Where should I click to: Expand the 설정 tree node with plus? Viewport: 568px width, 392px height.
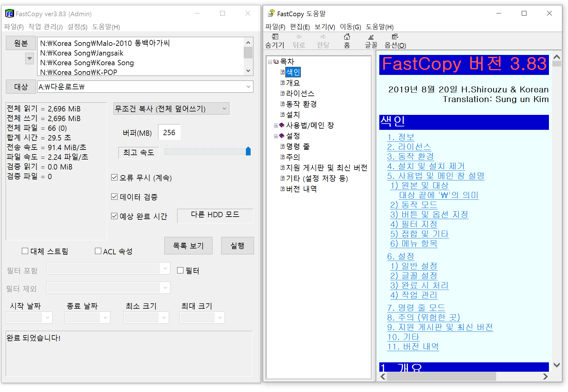tap(276, 136)
